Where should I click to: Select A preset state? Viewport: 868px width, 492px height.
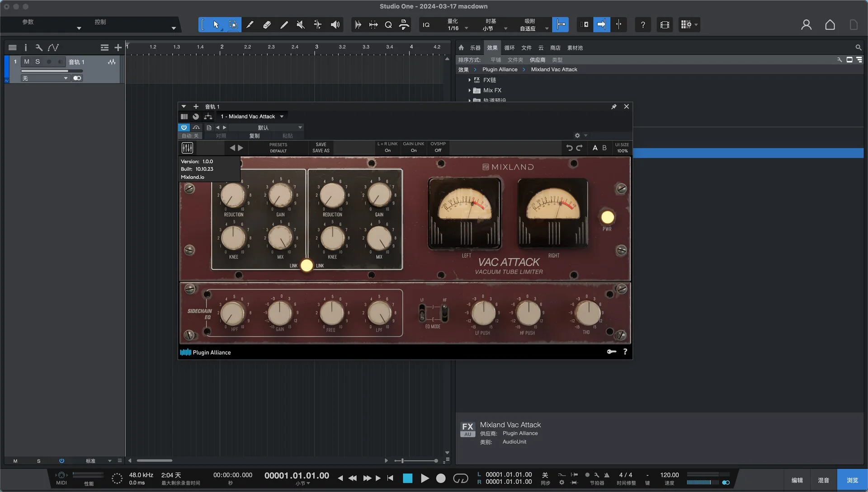click(x=595, y=148)
